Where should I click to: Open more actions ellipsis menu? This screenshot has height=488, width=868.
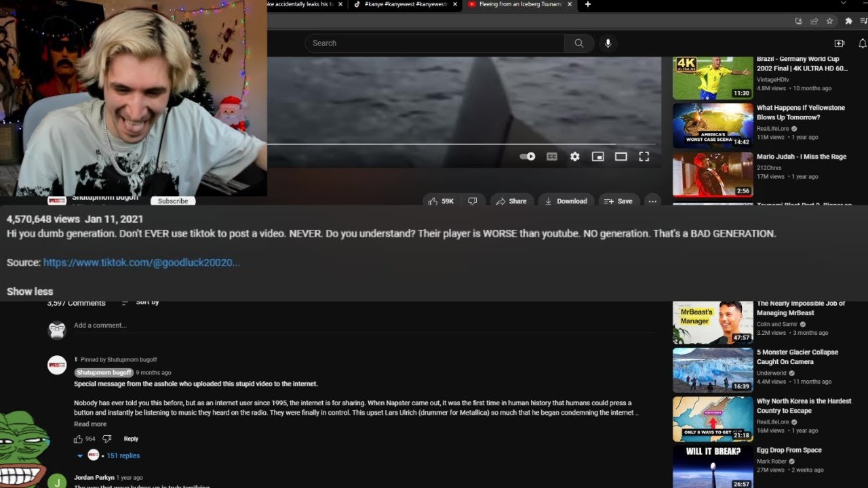(652, 201)
